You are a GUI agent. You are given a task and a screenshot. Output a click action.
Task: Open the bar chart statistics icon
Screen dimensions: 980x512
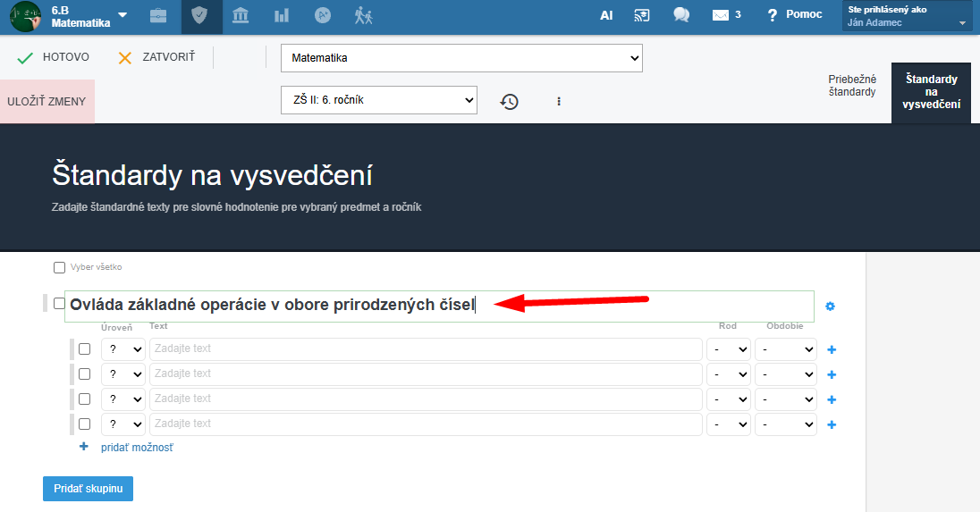coord(282,15)
